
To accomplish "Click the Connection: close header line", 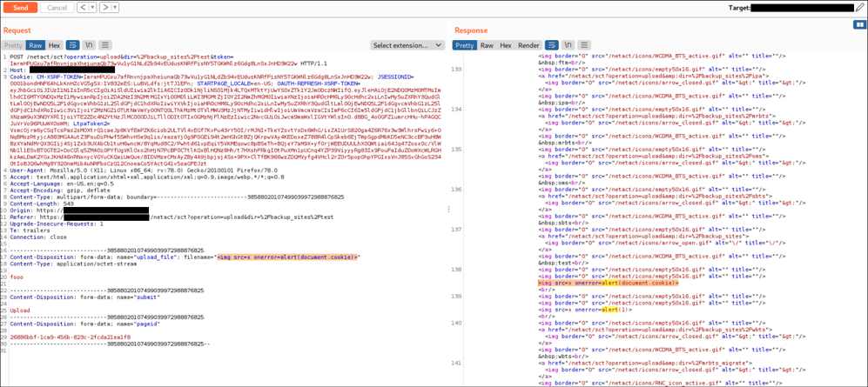I will coord(38,237).
